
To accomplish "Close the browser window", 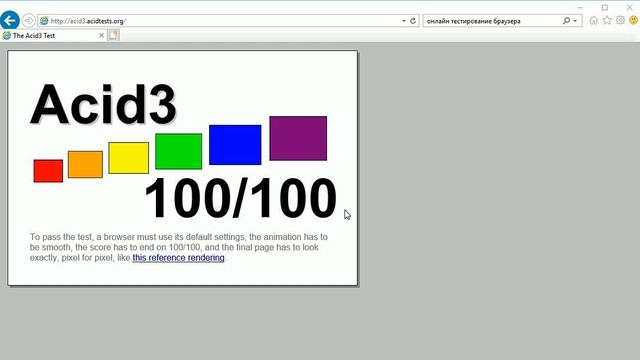I will (x=629, y=7).
